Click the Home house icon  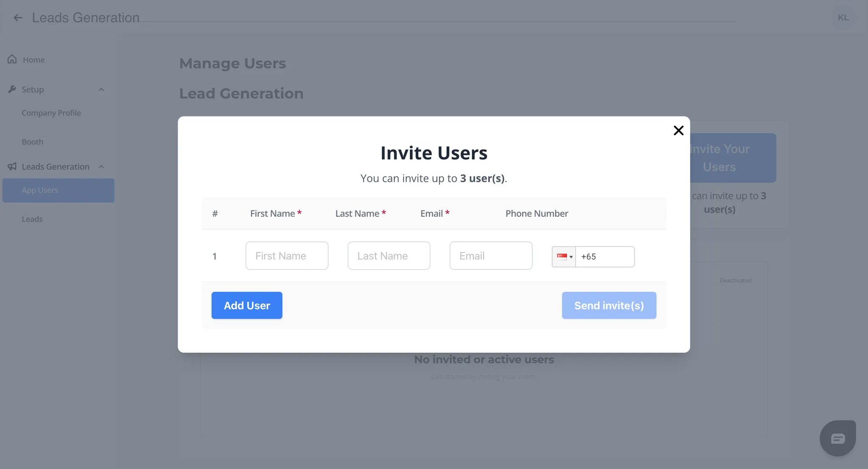pos(12,59)
